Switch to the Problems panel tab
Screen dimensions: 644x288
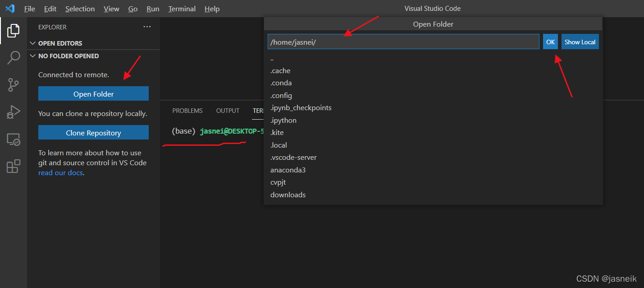187,111
